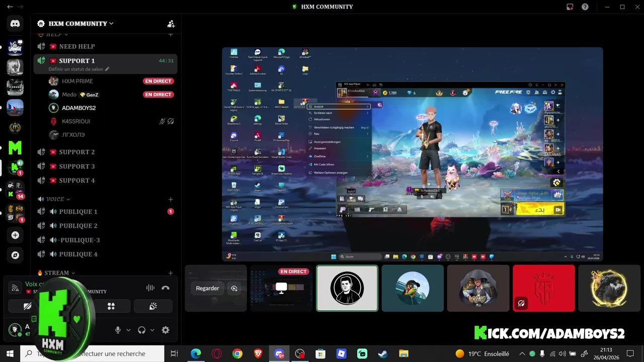Open Microsoft Edge from taskbar
Viewport: 644px width, 362px height.
(196, 354)
